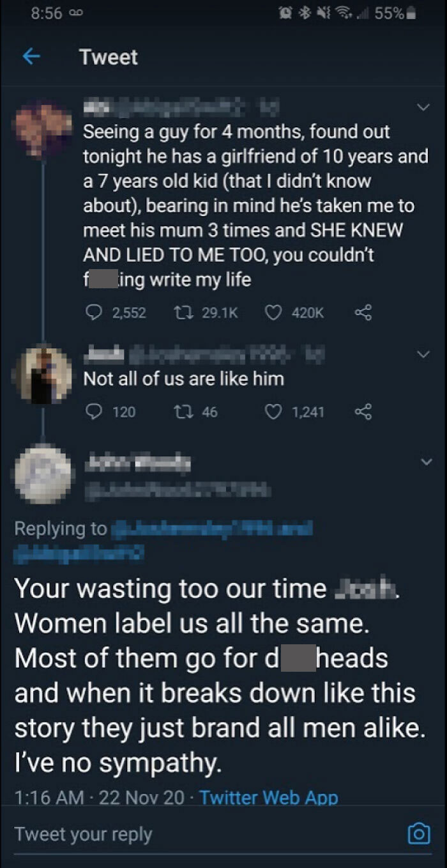447x868 pixels.
Task: Share the original 'Seeing a guy' tweet
Action: [364, 313]
